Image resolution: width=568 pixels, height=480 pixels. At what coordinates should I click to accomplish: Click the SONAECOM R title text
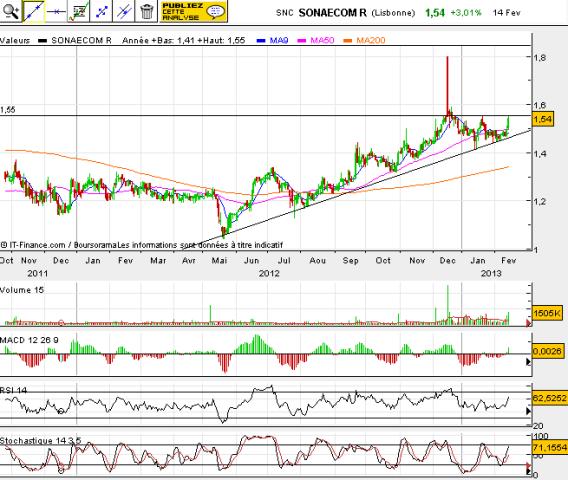point(333,13)
